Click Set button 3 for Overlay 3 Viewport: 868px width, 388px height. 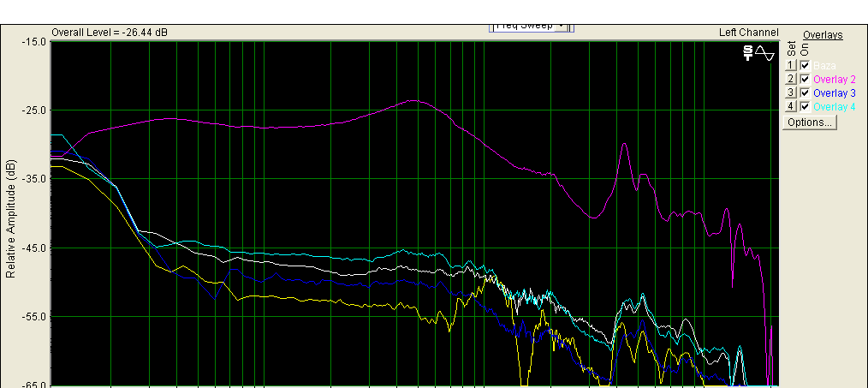[x=791, y=93]
